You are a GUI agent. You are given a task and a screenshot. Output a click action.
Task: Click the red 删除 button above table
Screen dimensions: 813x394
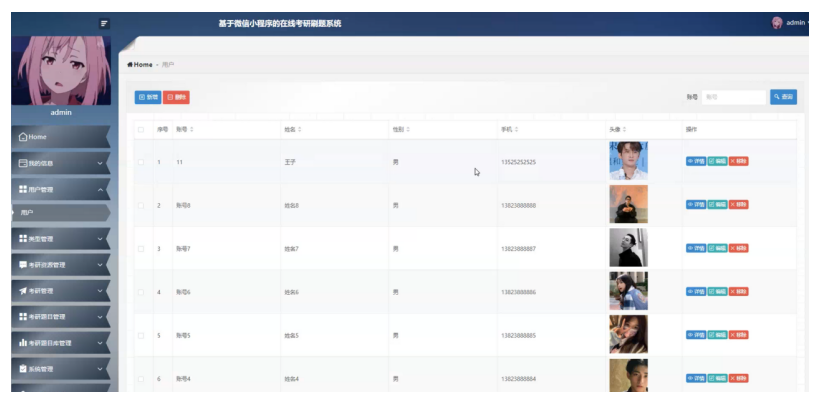point(176,97)
